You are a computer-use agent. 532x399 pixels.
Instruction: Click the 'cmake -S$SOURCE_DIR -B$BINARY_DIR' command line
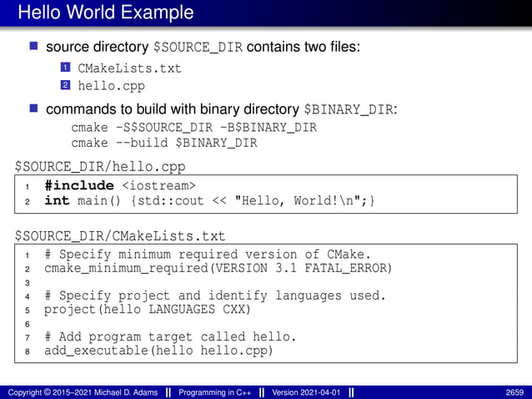point(193,128)
